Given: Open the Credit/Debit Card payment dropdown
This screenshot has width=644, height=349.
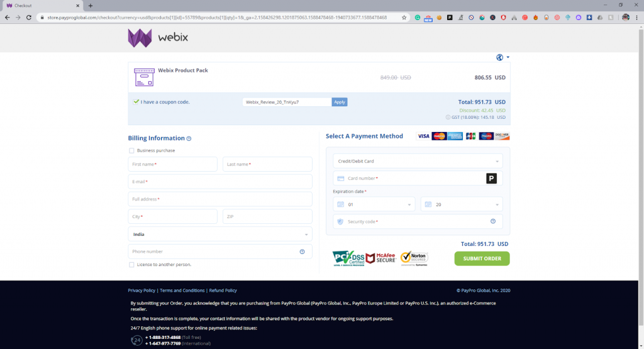Looking at the screenshot, I should click(418, 161).
